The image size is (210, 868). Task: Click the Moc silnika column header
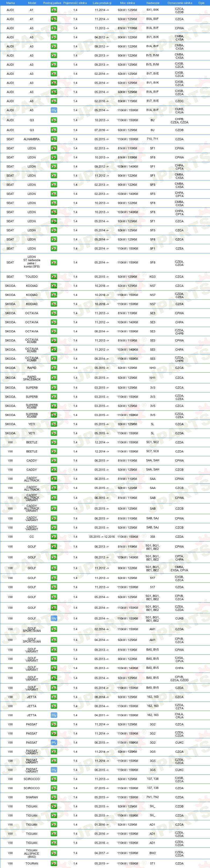coord(127,3)
